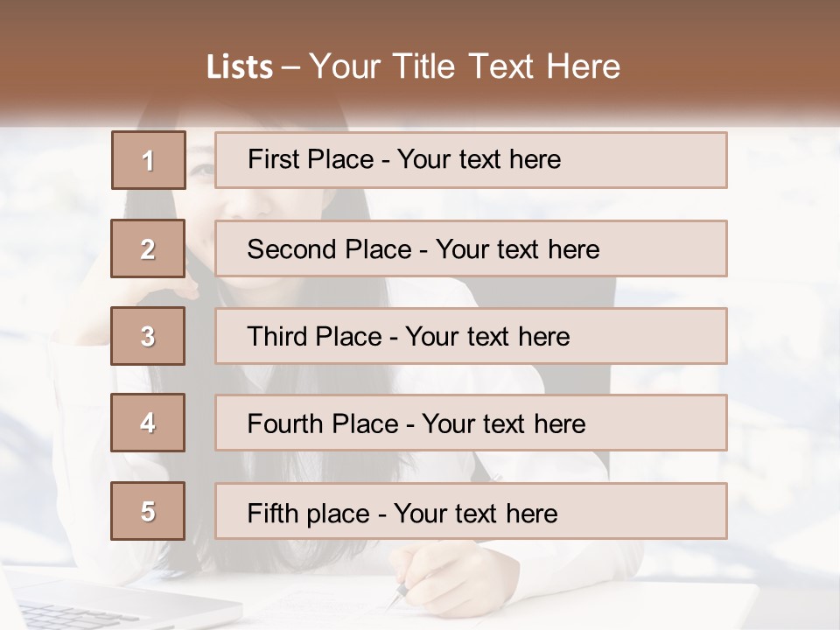Select the 'Fourth Place' text box
The image size is (840, 630).
(x=471, y=423)
